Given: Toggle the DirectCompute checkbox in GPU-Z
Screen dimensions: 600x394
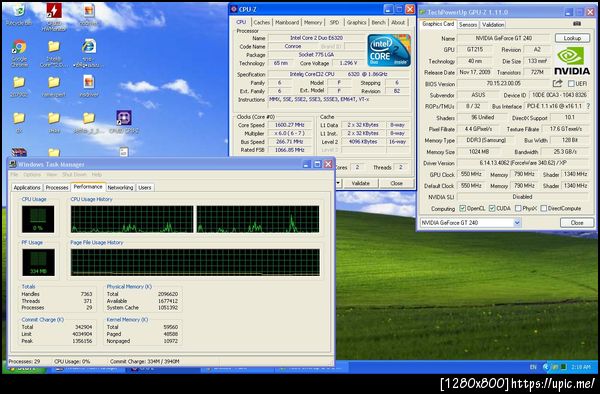Looking at the screenshot, I should tap(543, 208).
